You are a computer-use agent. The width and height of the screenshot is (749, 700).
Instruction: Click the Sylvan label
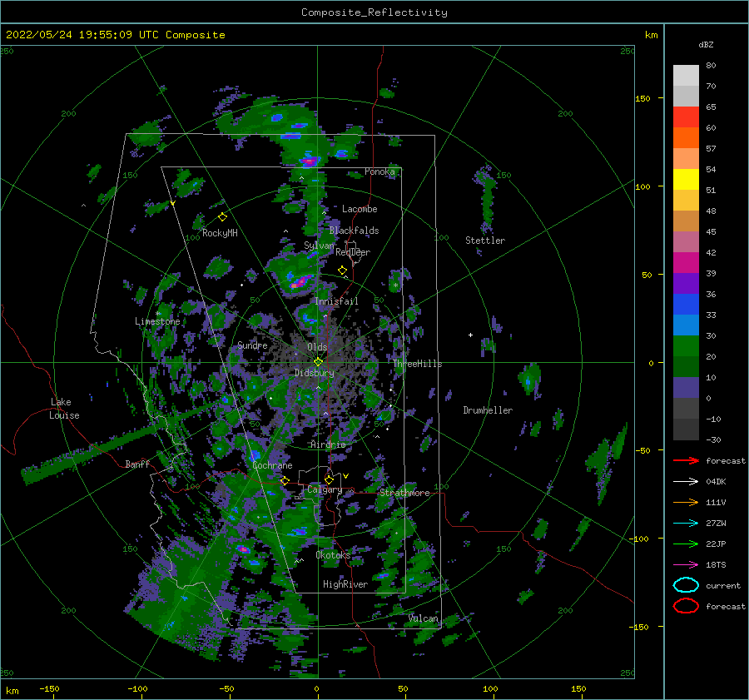pos(319,246)
